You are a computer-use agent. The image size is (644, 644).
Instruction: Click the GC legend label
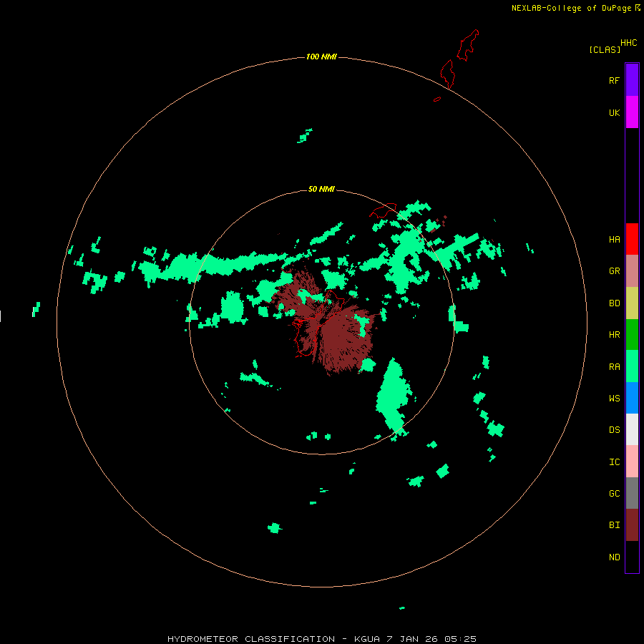pyautogui.click(x=614, y=494)
